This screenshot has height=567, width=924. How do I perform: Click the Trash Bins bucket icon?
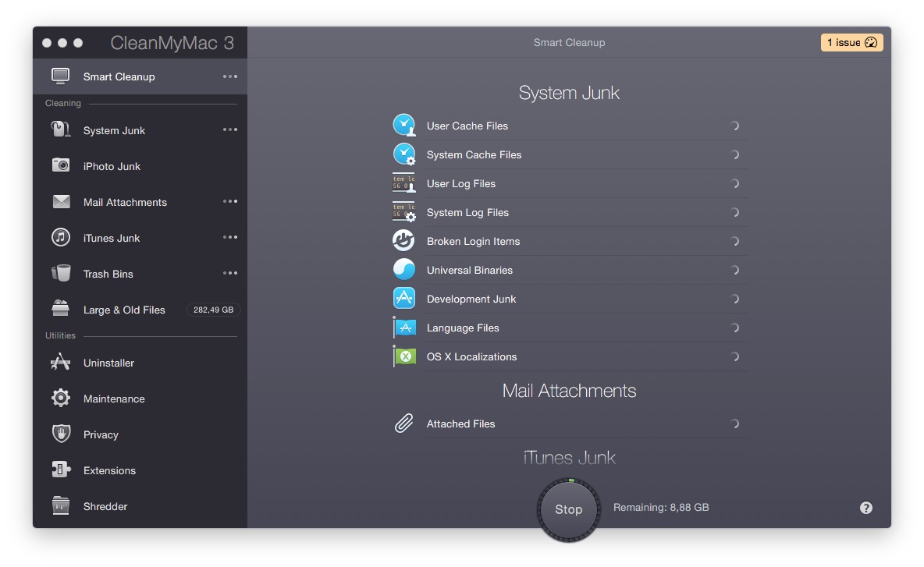click(x=60, y=273)
